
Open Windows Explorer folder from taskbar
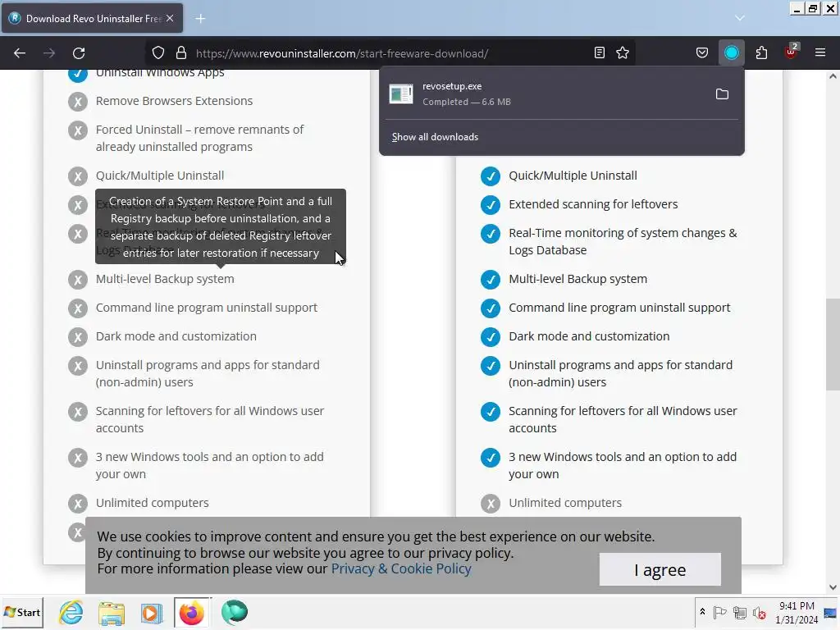[112, 612]
